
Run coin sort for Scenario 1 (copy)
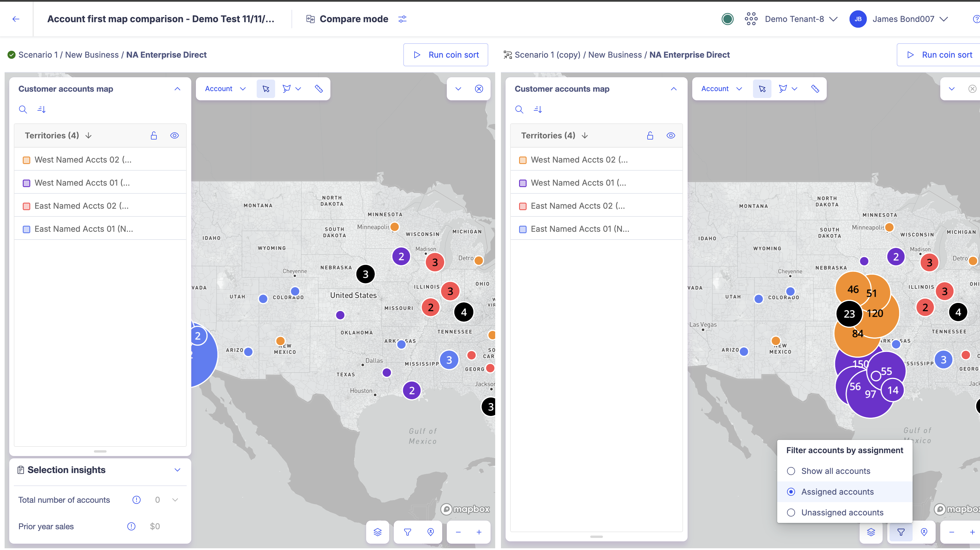coord(939,55)
